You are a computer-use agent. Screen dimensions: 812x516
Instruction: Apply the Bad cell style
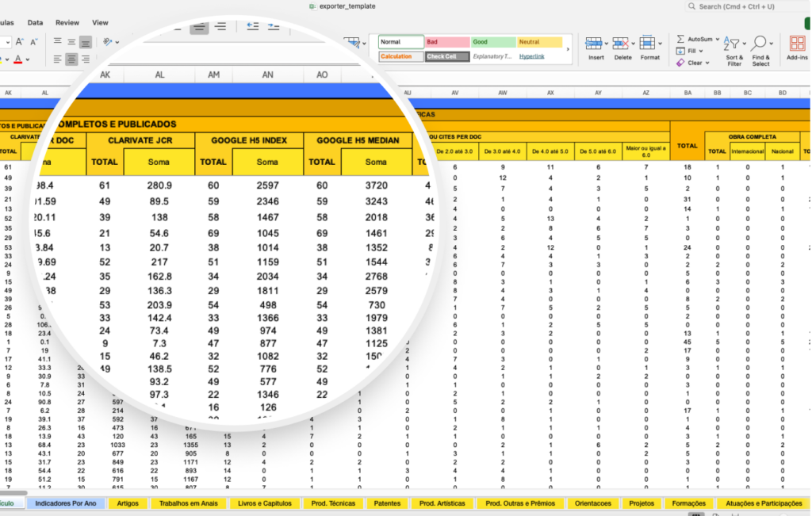(447, 42)
